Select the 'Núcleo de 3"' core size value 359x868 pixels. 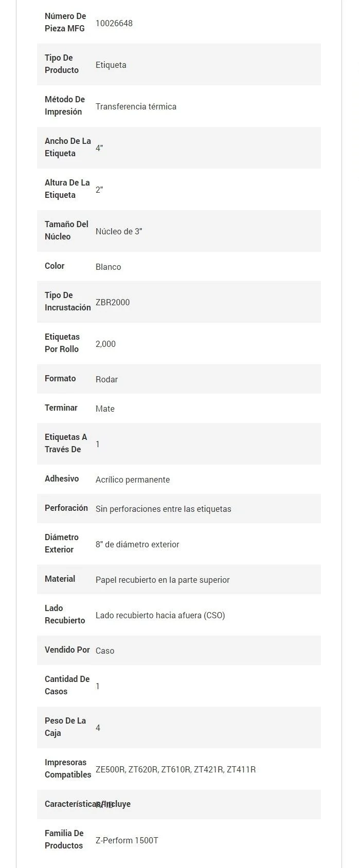click(x=118, y=231)
